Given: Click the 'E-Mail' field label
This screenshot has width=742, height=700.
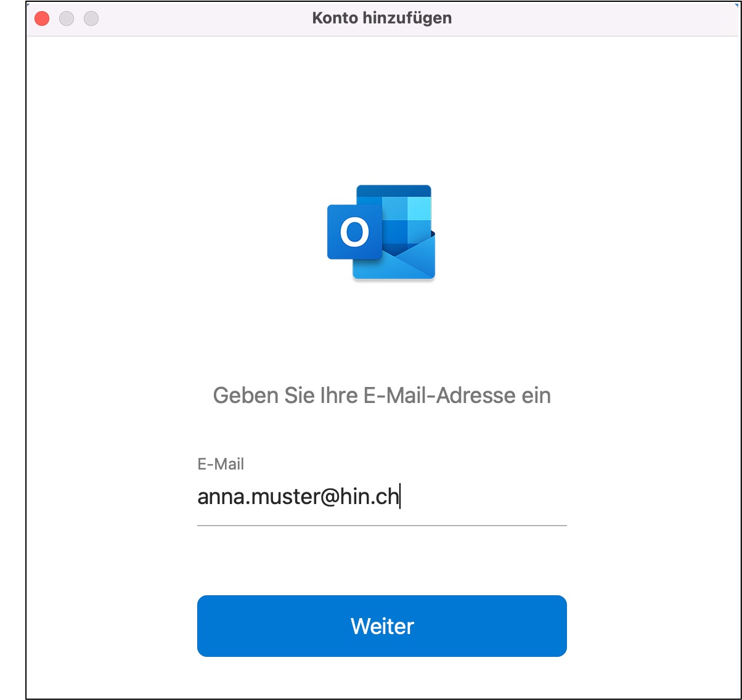Looking at the screenshot, I should click(x=221, y=464).
